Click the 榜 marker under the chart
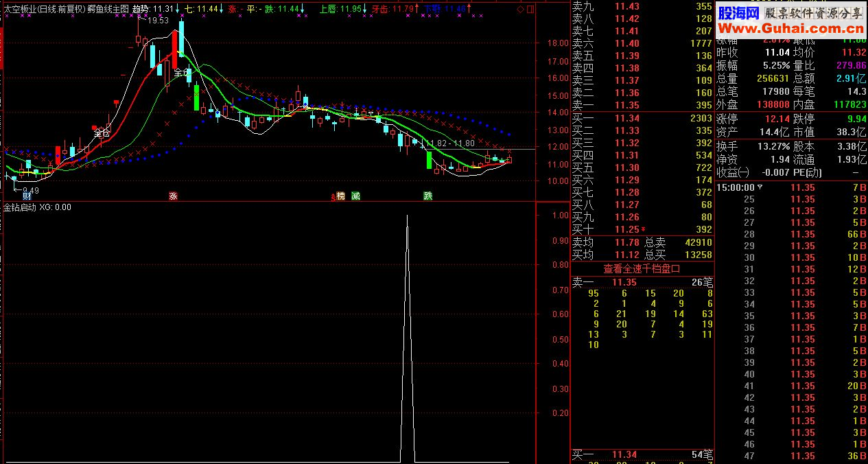This screenshot has width=868, height=464. 340,196
